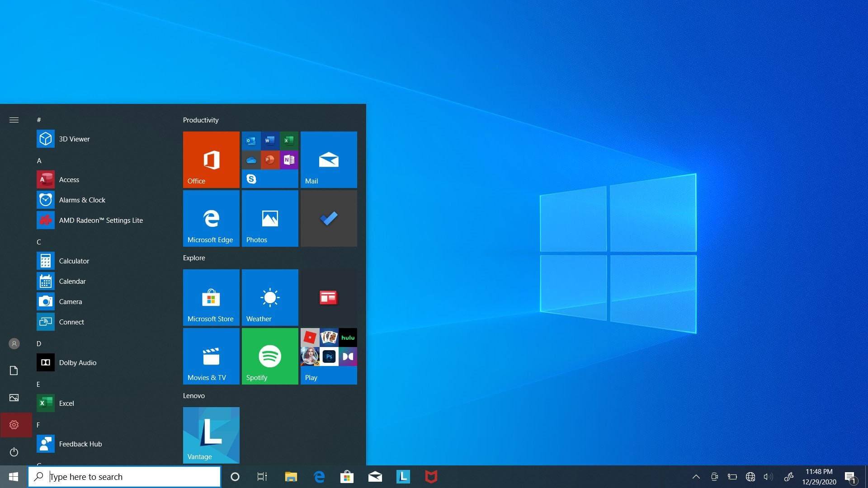Open the clock and date flyout
This screenshot has width=868, height=488.
pos(819,477)
